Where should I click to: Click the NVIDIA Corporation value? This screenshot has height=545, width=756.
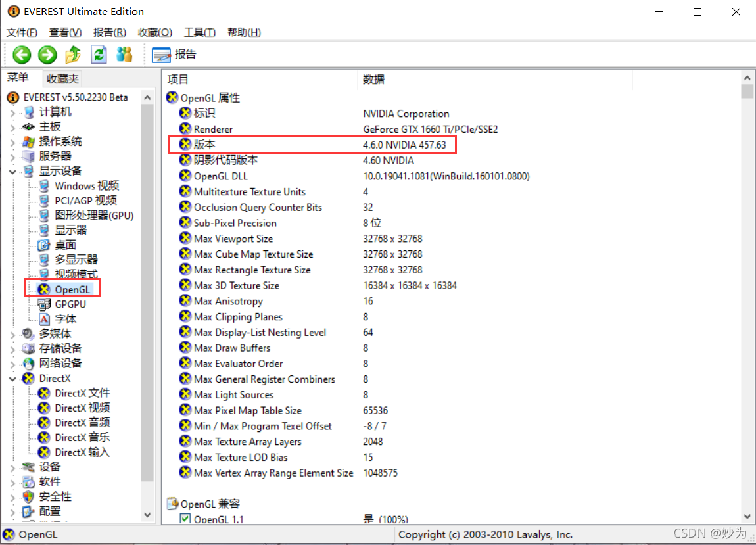(x=406, y=114)
